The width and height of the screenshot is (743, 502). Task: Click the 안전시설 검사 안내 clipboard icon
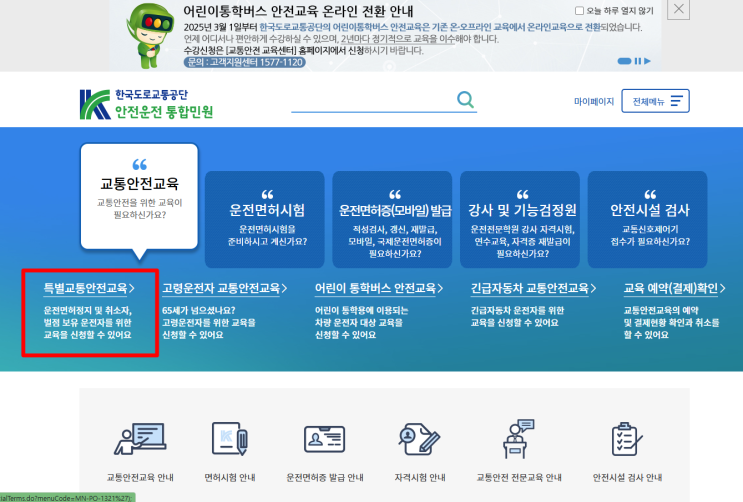tap(627, 439)
